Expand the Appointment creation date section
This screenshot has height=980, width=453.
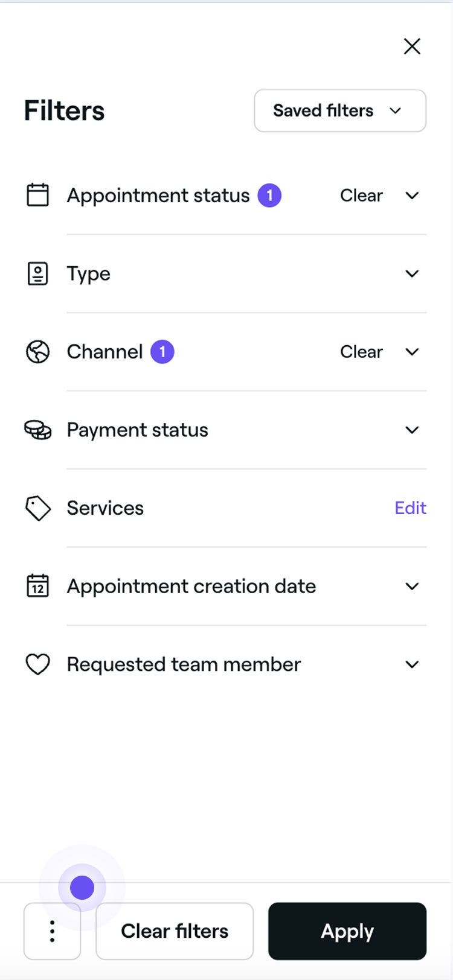click(412, 586)
